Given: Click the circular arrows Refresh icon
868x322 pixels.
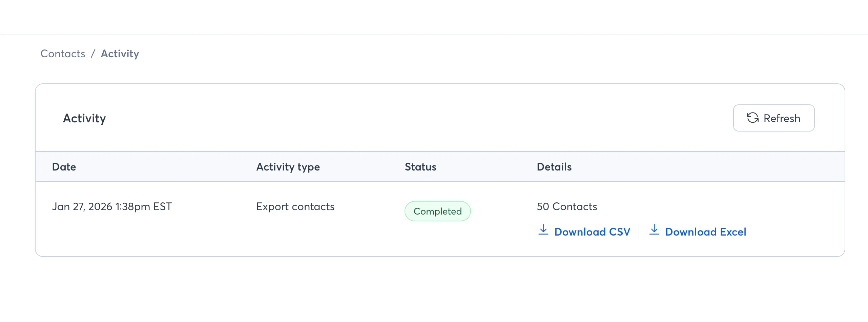Looking at the screenshot, I should click(x=752, y=118).
